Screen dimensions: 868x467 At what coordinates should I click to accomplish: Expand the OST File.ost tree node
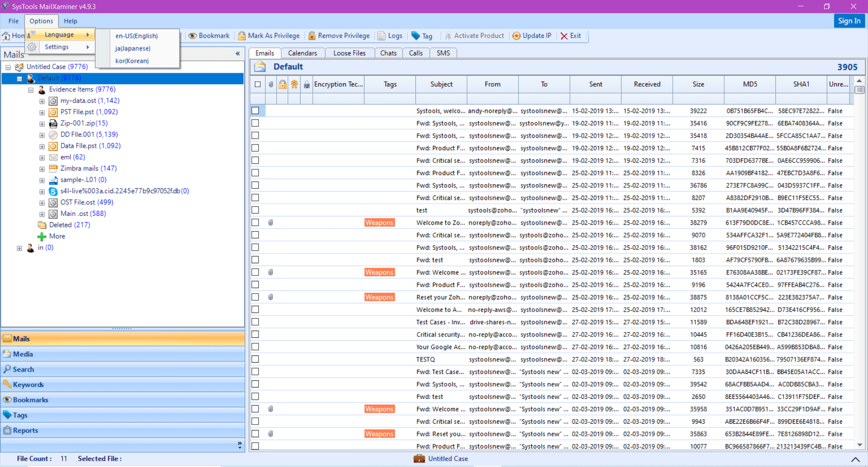42,203
